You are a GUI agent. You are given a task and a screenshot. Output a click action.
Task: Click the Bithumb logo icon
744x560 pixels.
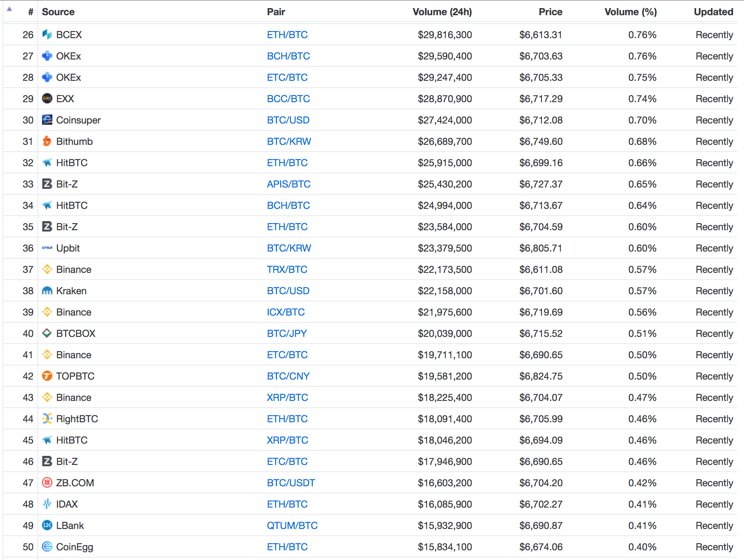click(47, 141)
